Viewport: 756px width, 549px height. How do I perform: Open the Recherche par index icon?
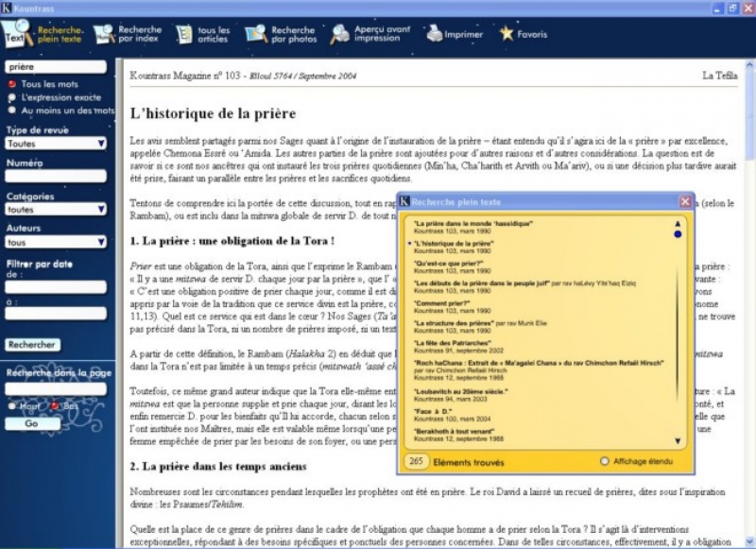coord(104,34)
